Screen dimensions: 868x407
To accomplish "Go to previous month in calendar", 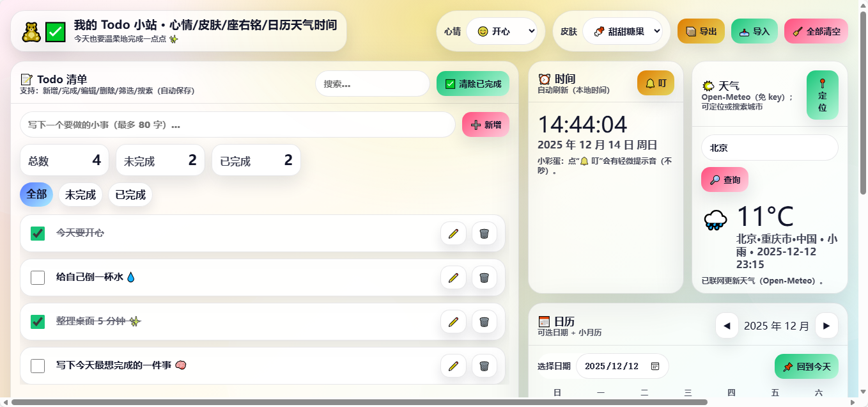I will 727,326.
